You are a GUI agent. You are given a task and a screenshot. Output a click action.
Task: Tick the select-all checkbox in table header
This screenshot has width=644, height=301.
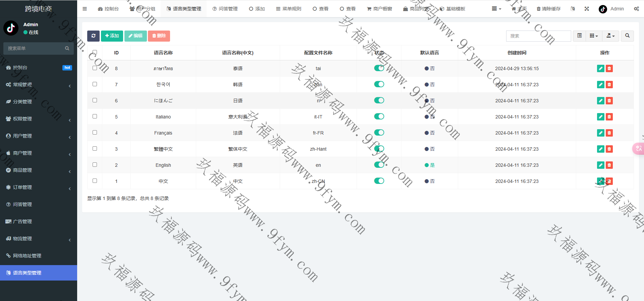coord(95,52)
